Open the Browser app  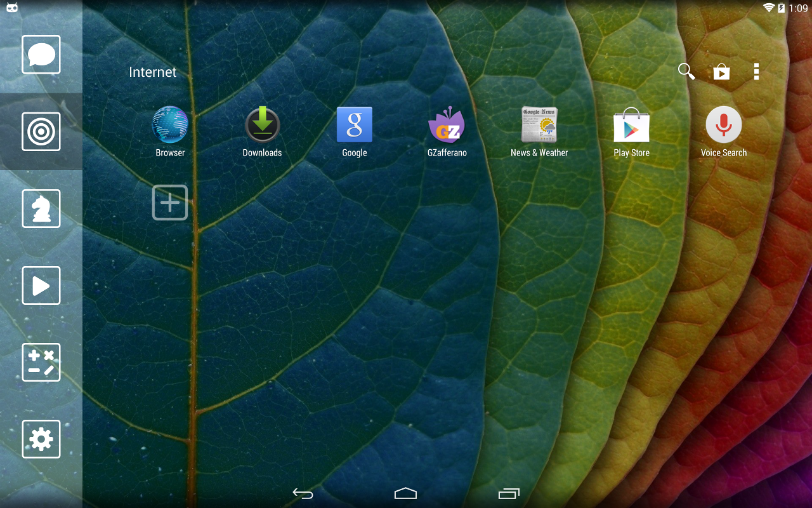(x=169, y=124)
